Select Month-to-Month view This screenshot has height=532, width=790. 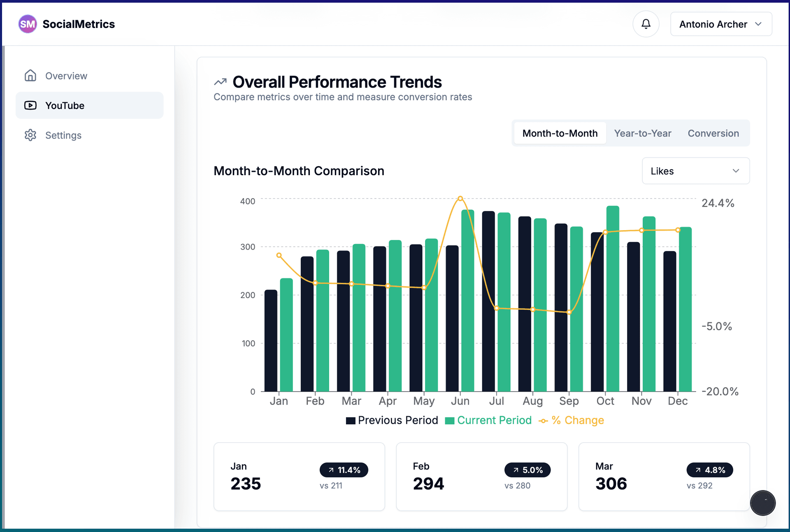560,133
